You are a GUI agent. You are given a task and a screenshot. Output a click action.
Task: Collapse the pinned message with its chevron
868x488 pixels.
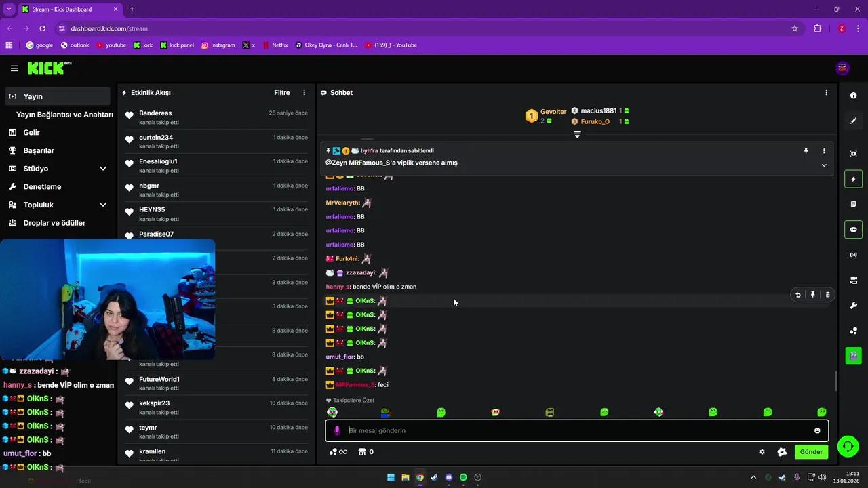[824, 165]
